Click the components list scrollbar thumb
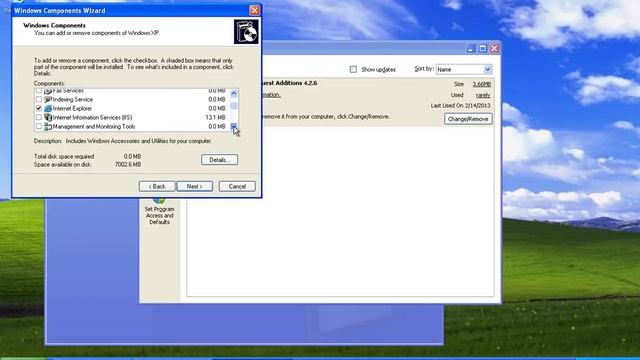This screenshot has height=360, width=640. coord(234,106)
